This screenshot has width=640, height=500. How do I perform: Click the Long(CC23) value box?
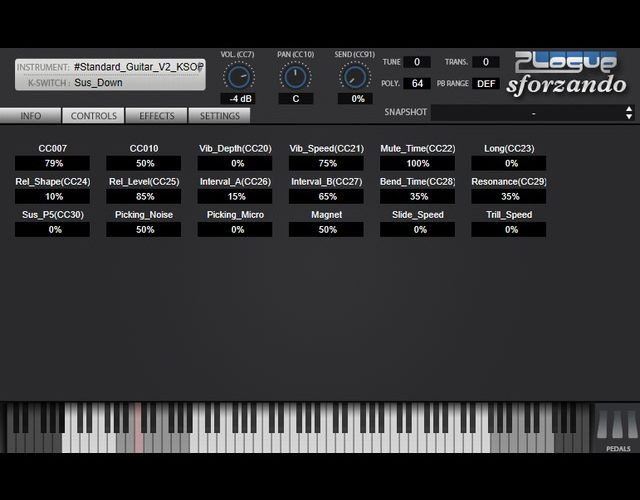pyautogui.click(x=509, y=163)
